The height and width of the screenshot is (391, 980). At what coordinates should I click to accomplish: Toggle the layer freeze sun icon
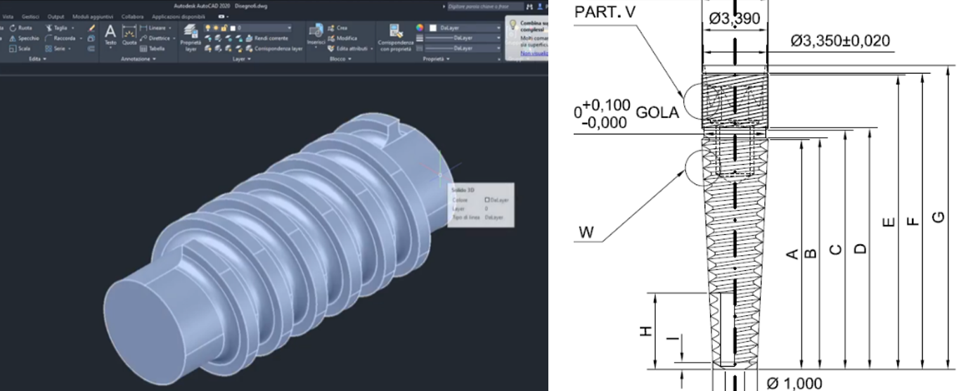point(216,27)
